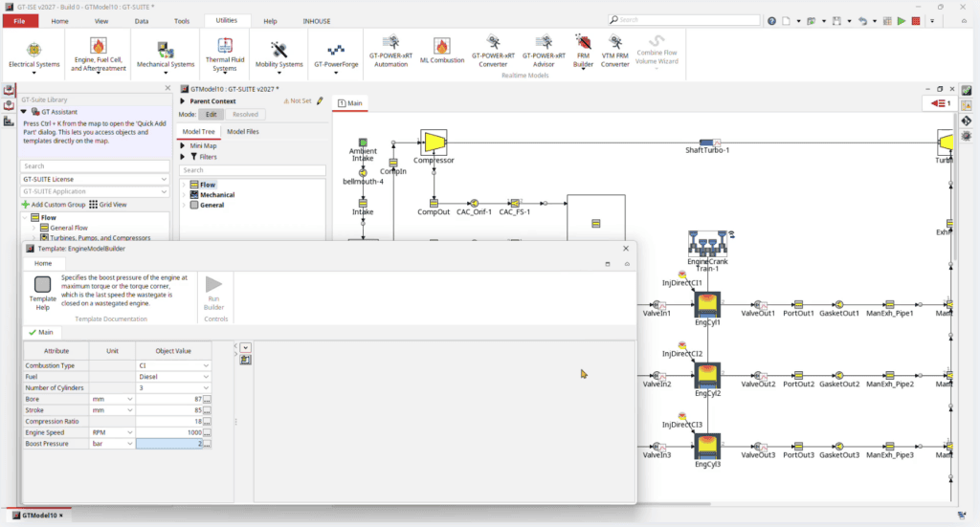Expand Filters section
The width and height of the screenshot is (980, 527).
point(183,157)
